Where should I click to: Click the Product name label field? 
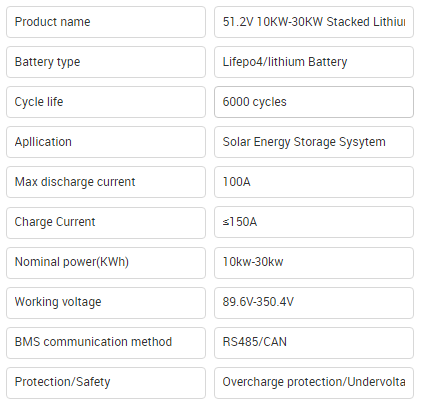106,22
